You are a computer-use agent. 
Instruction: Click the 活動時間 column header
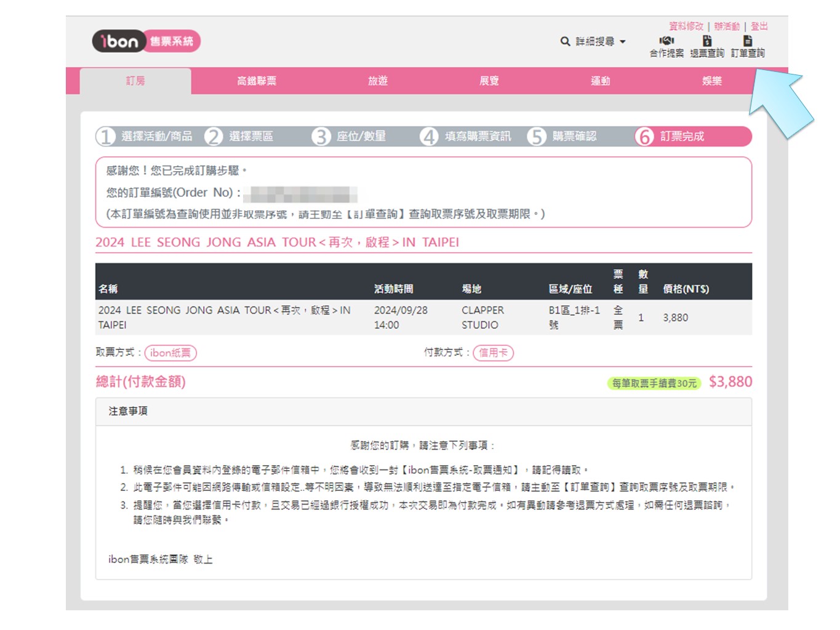point(394,289)
